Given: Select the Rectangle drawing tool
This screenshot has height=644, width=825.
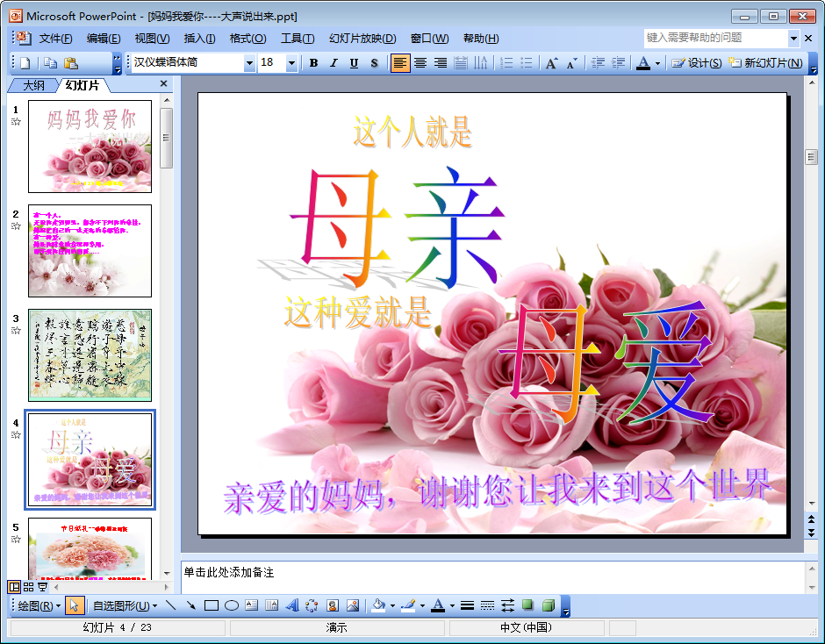Looking at the screenshot, I should coord(211,605).
